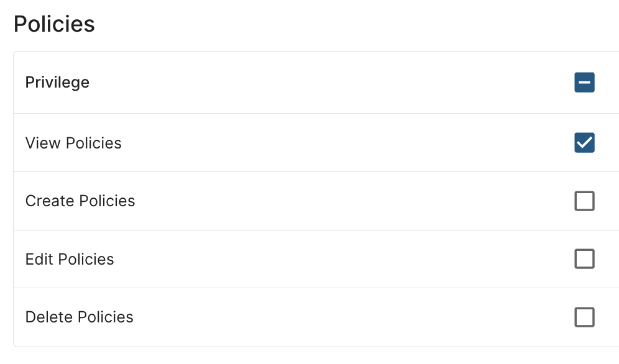Enable the Create Policies checkbox
The height and width of the screenshot is (364, 619).
(x=584, y=201)
